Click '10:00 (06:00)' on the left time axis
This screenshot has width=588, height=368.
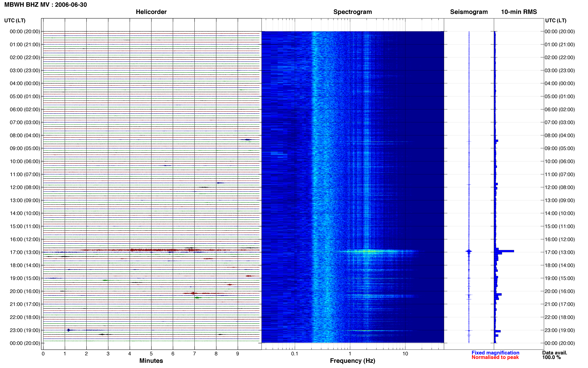point(25,161)
